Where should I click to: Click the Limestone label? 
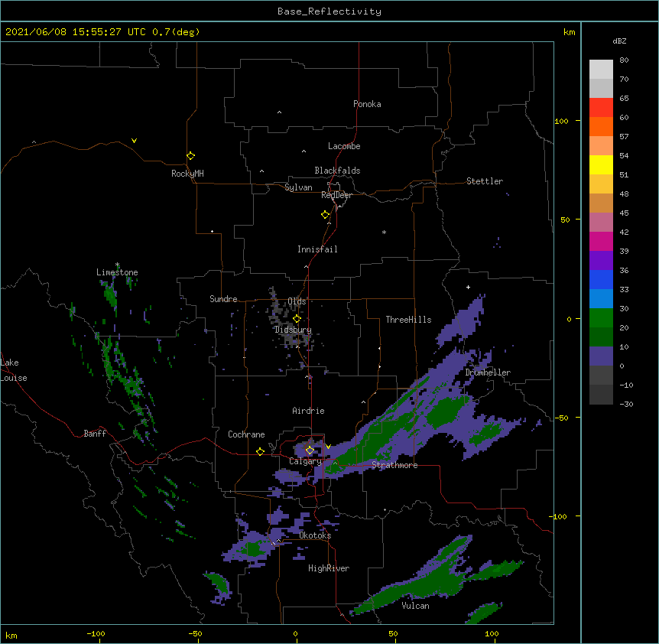click(117, 272)
